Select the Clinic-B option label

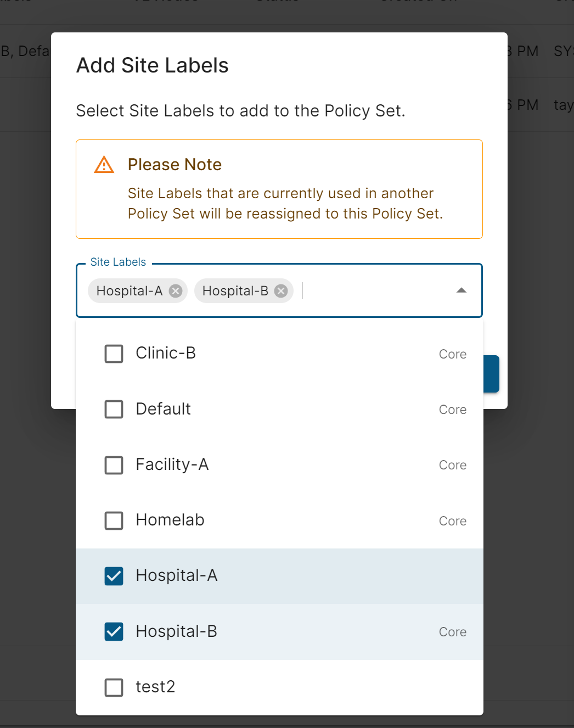[x=166, y=353]
